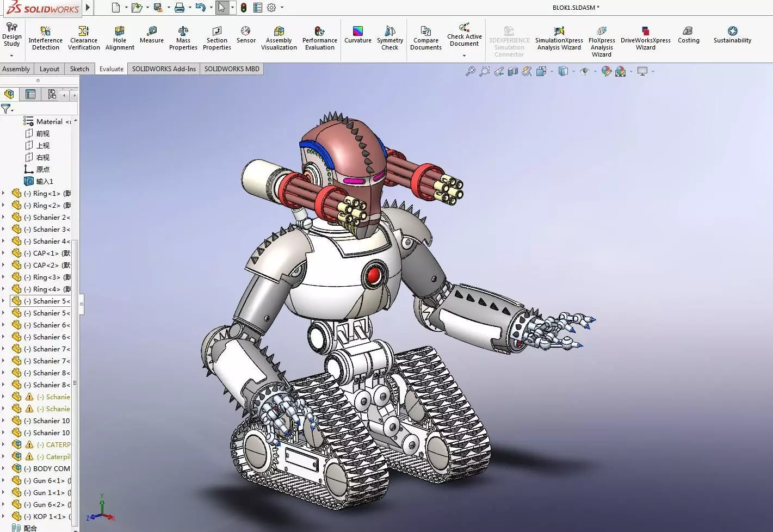This screenshot has width=773, height=532.
Task: Open the Sustainability tool
Action: (732, 35)
